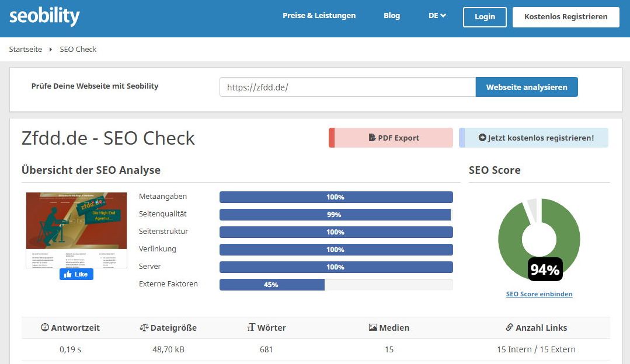Click the SEO Score donut chart
Screen dimensions: 630x364
(x=539, y=239)
